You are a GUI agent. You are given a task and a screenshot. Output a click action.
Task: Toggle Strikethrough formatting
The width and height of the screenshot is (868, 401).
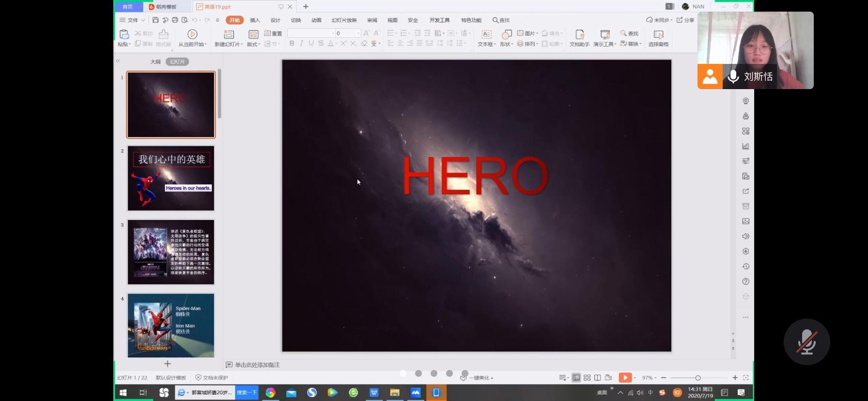pyautogui.click(x=321, y=43)
